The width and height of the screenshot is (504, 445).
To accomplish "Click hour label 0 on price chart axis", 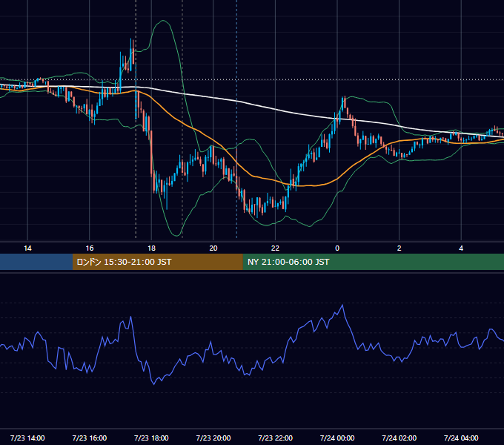I will [x=337, y=248].
